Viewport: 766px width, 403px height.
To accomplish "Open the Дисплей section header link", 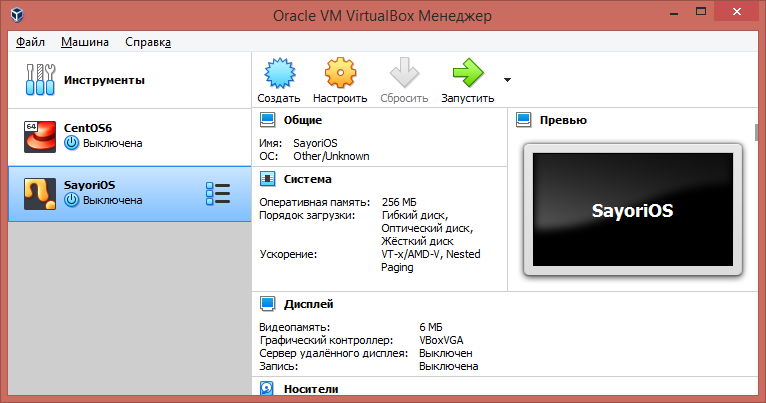I will 309,304.
